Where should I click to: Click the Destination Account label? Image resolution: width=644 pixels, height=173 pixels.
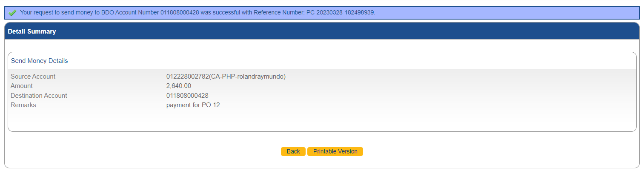click(x=39, y=96)
